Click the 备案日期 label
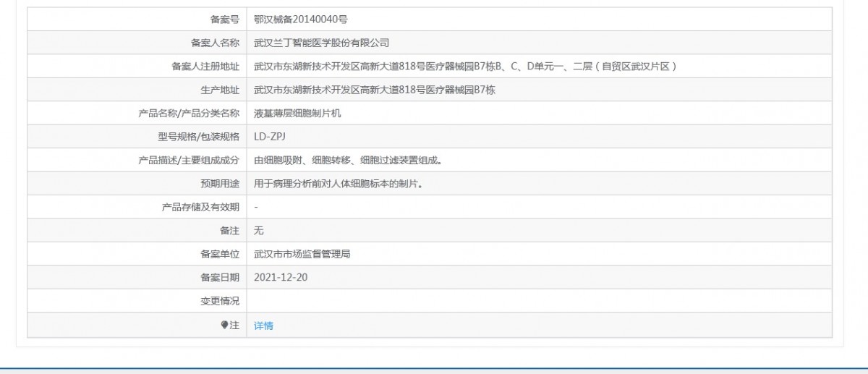This screenshot has width=868, height=374. [x=220, y=277]
